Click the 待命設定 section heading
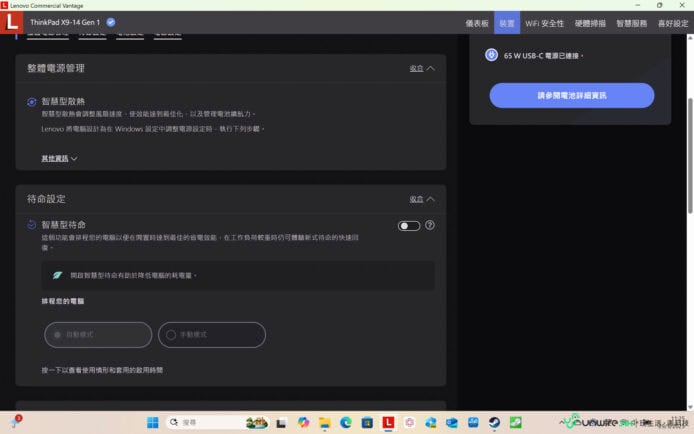This screenshot has height=434, width=694. pyautogui.click(x=46, y=199)
